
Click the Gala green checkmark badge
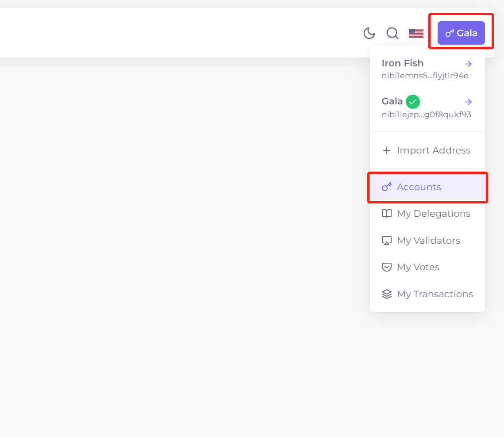pos(413,102)
